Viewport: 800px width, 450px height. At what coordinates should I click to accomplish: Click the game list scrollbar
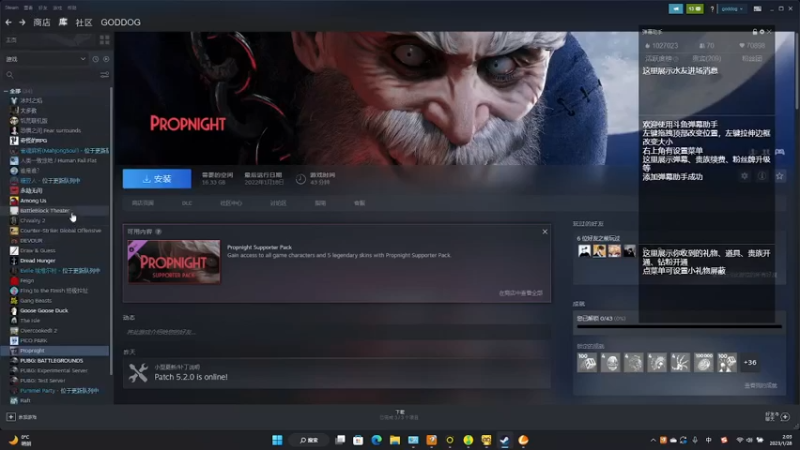click(x=111, y=230)
